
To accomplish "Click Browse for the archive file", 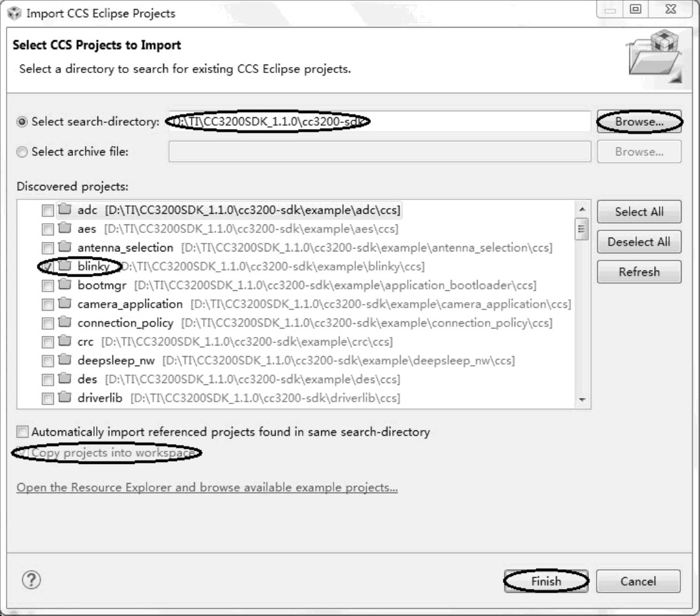I will (639, 152).
